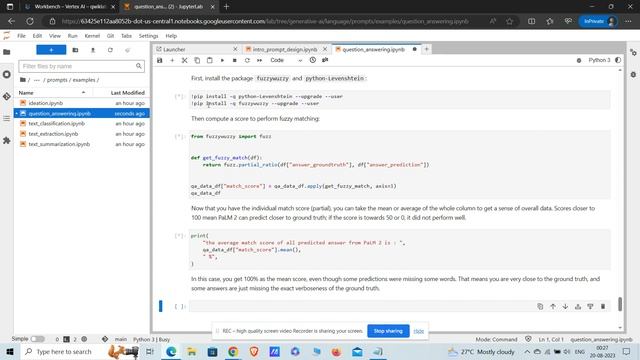
Task: Click the git icon in notebook toolbar
Action: [325, 60]
